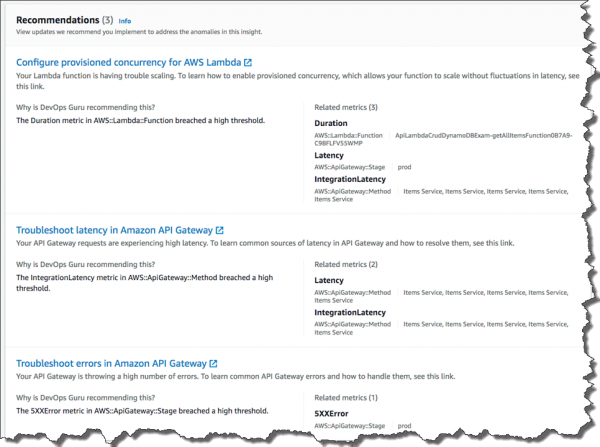Click AWS::Lambda::Function resource type text
The height and width of the screenshot is (447, 600).
pos(349,135)
